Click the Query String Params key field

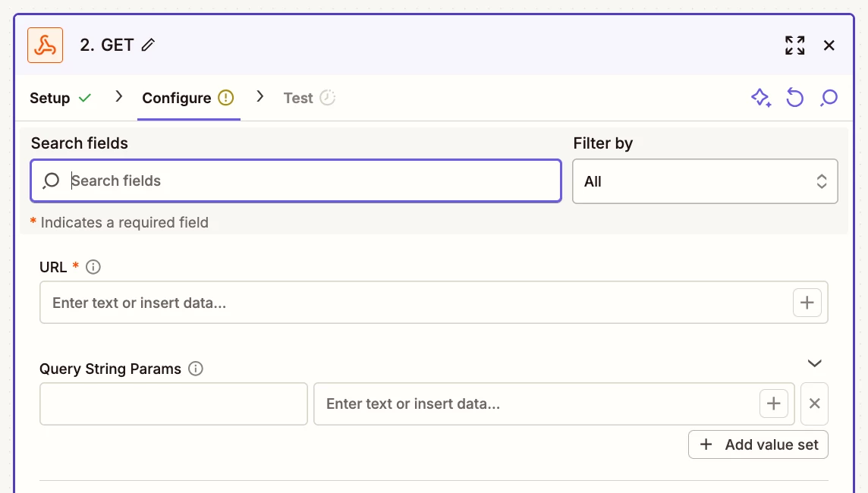tap(174, 404)
